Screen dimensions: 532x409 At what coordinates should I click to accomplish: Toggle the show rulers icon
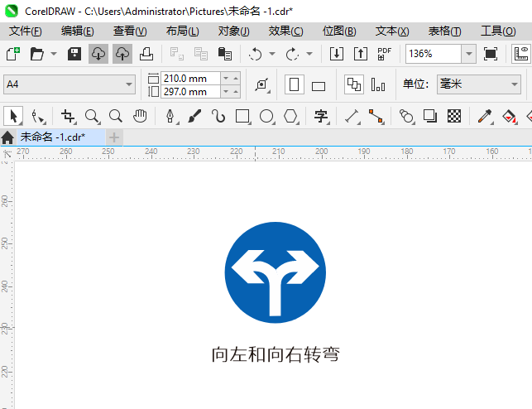pos(521,54)
